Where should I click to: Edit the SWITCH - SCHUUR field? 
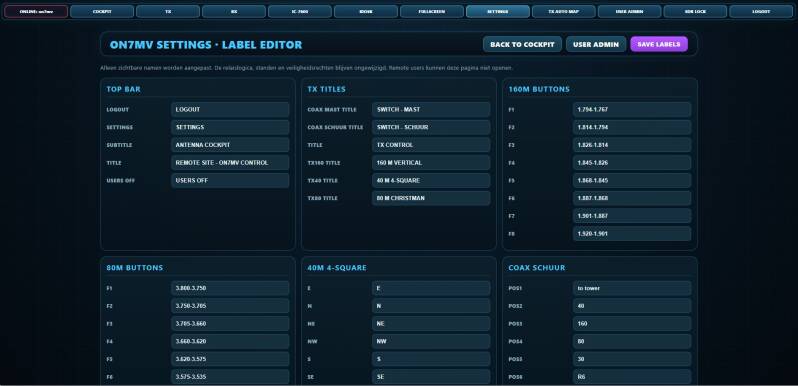click(431, 127)
